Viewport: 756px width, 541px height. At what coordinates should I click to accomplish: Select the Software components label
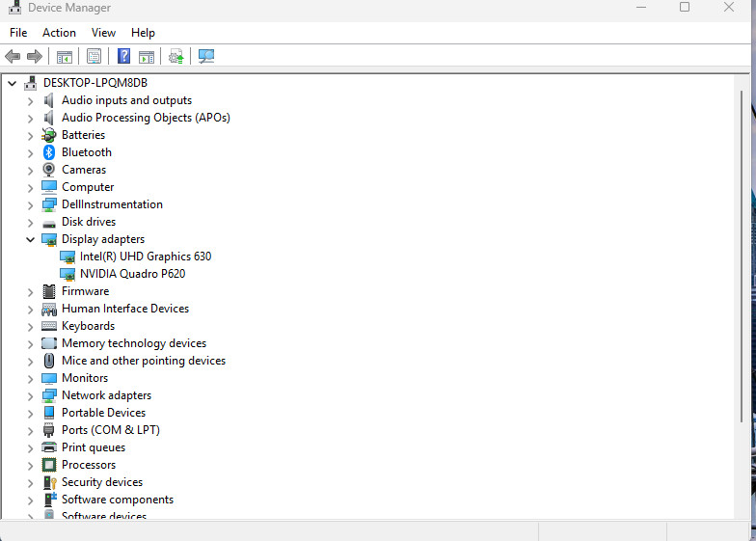(118, 500)
